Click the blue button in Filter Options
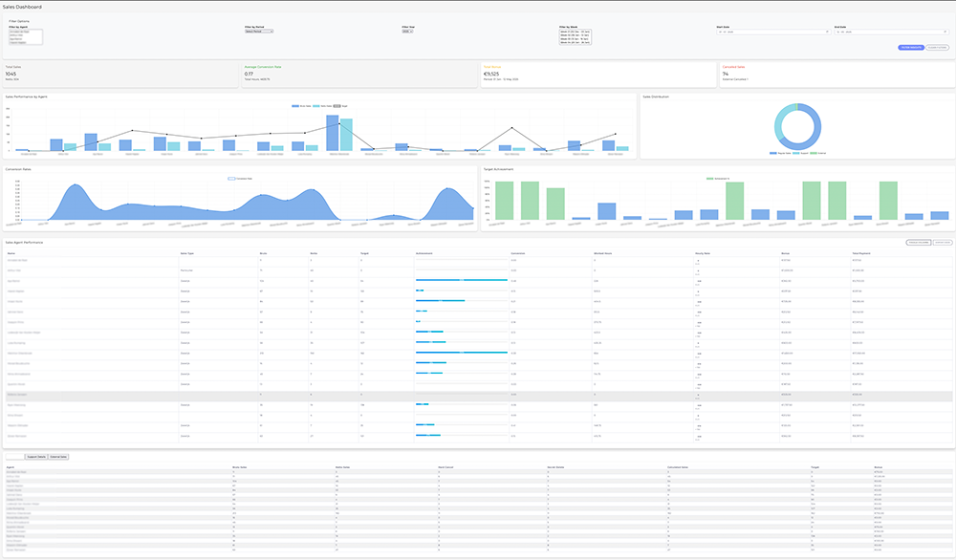The image size is (956, 560). pos(910,47)
